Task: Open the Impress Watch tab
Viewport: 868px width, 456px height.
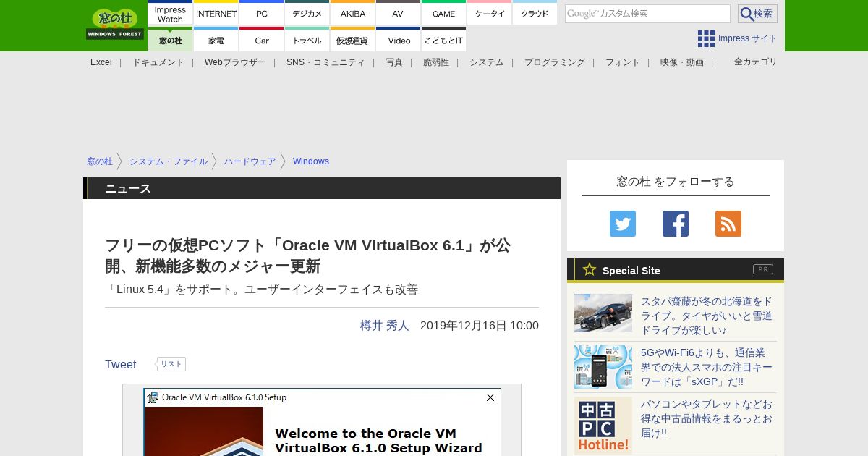Action: pos(170,13)
